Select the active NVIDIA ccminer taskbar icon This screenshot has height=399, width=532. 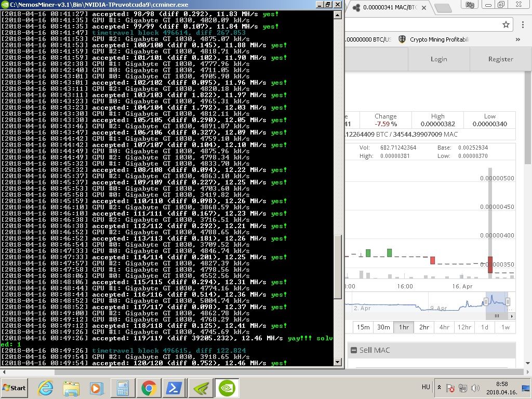[x=227, y=388]
